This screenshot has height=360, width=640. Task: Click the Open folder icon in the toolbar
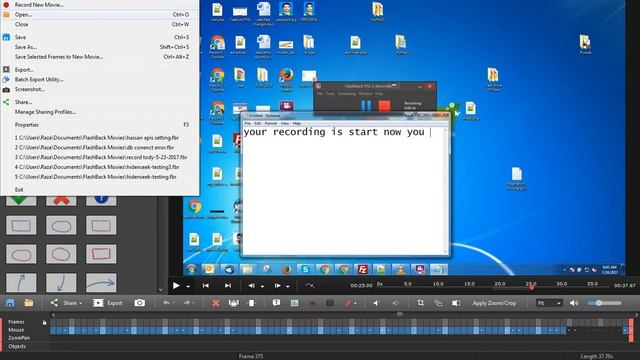point(29,303)
